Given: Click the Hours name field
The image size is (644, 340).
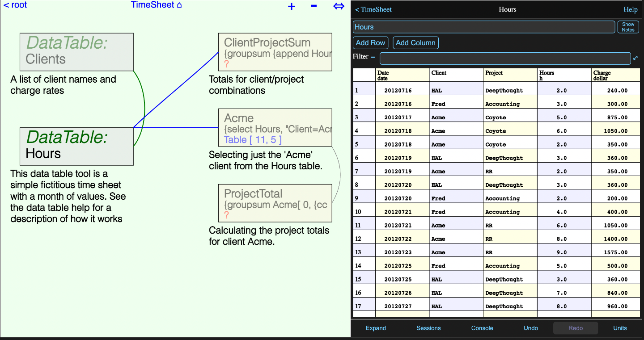Looking at the screenshot, I should point(484,27).
